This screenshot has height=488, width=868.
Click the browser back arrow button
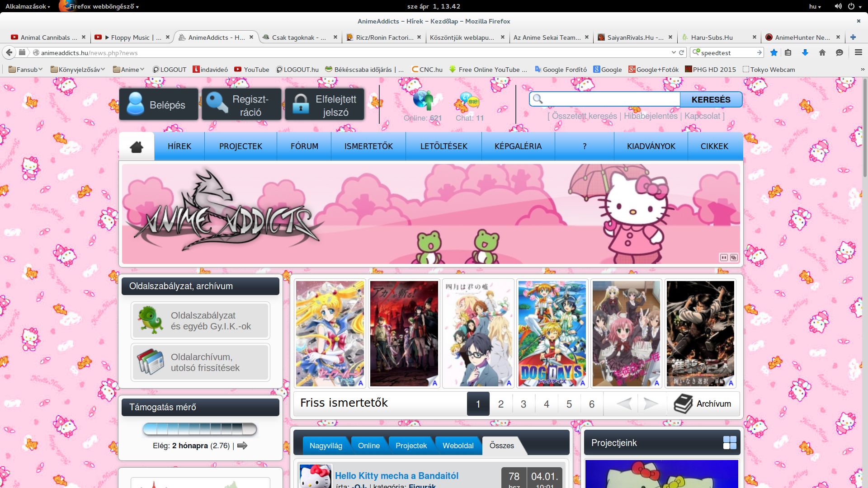pyautogui.click(x=9, y=53)
